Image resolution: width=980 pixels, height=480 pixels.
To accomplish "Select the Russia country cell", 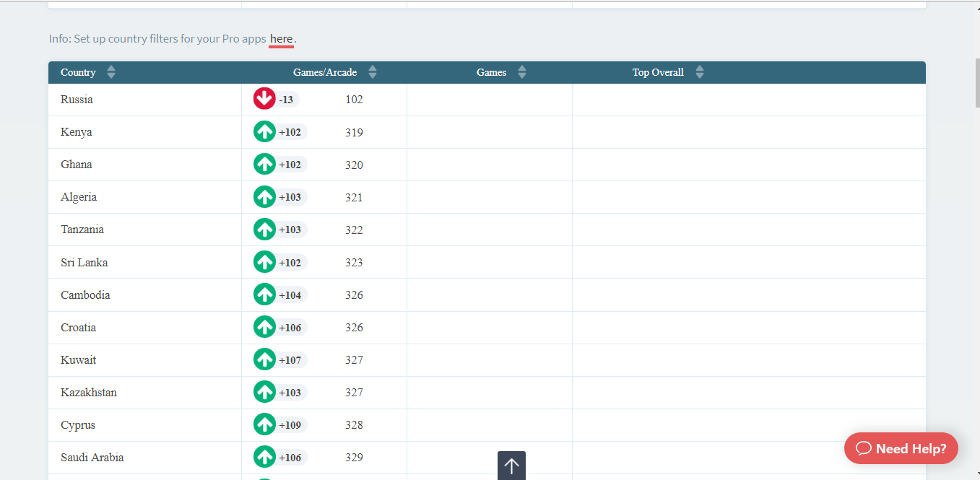I will click(144, 100).
